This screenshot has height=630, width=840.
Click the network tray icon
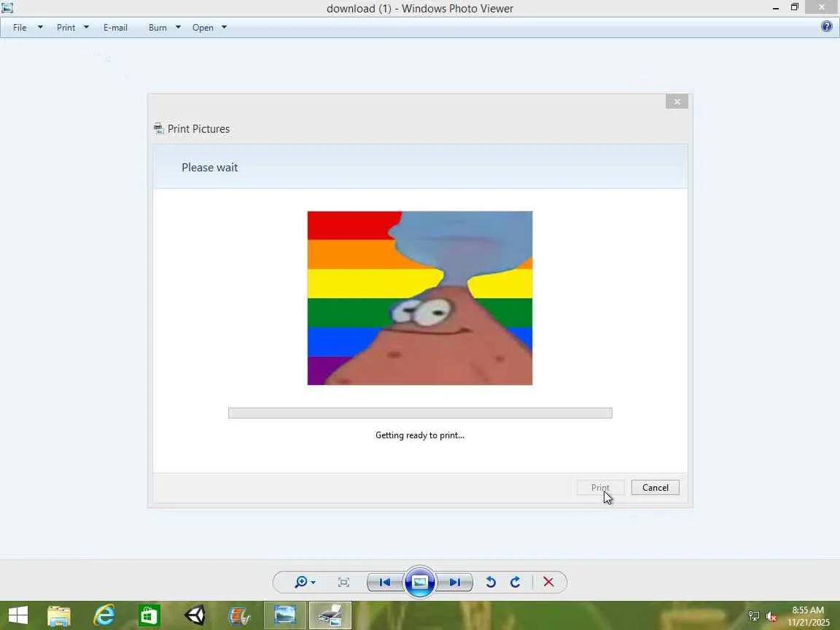(754, 616)
